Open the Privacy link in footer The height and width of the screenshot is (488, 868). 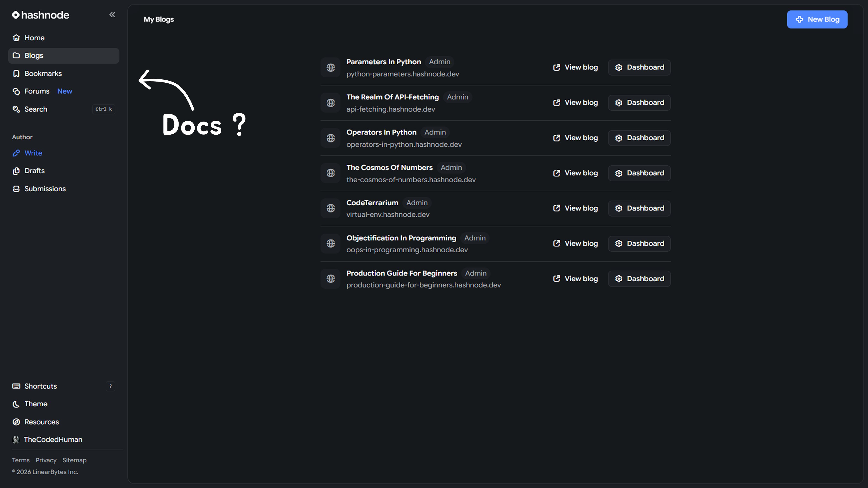tap(46, 460)
